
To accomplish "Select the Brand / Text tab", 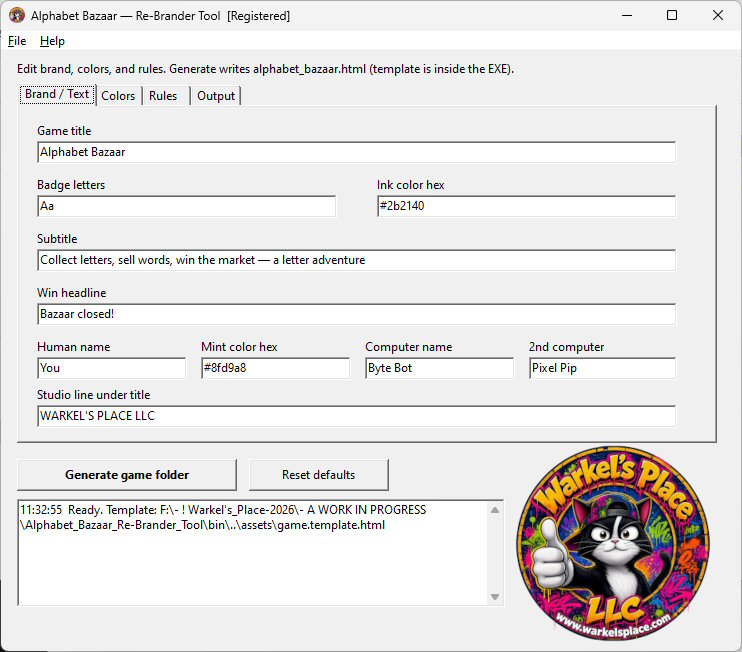I will (x=57, y=94).
